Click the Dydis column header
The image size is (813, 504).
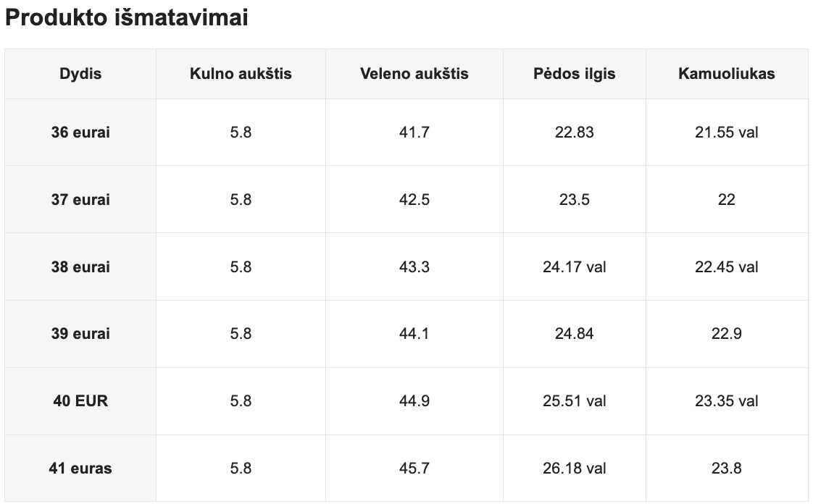(80, 74)
